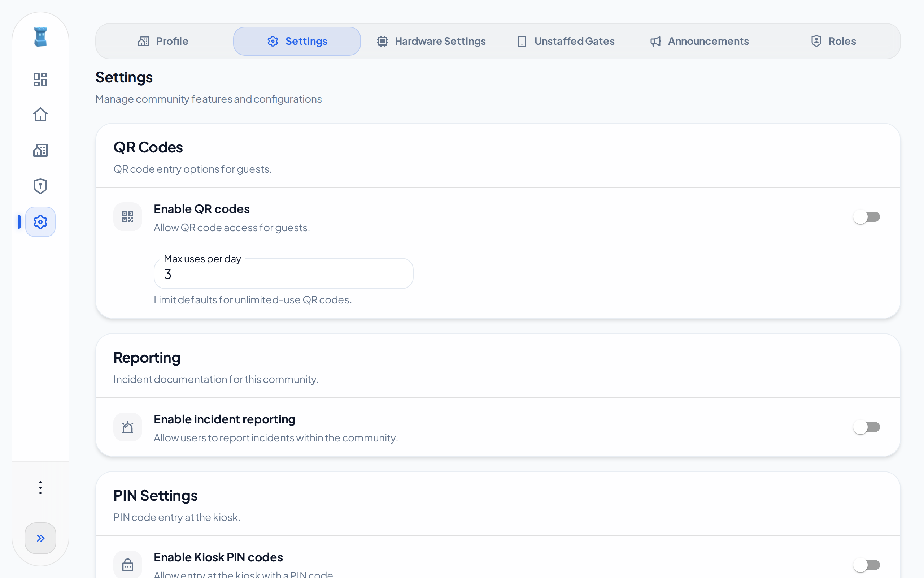Click the 'PIN Settings' section heading

click(x=156, y=496)
